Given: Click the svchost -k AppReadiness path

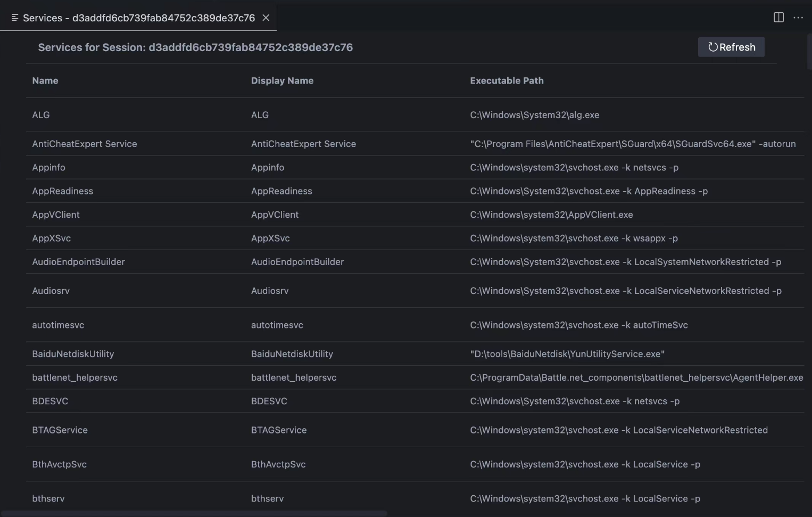Looking at the screenshot, I should [x=589, y=191].
